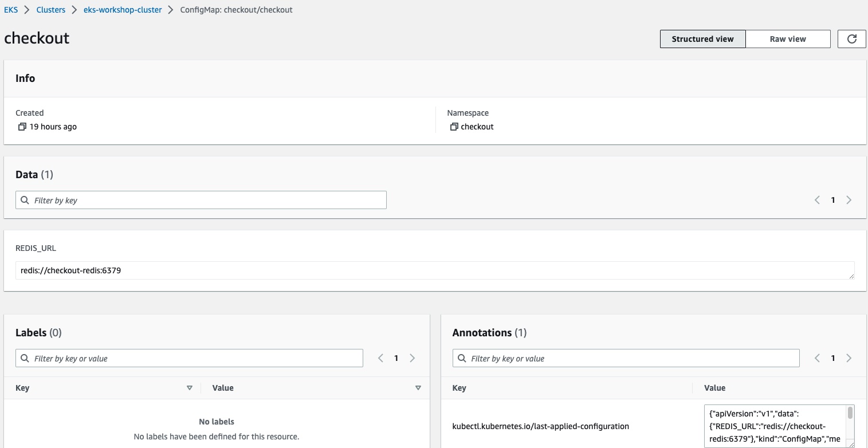Focus the Data filter by key field

click(x=206, y=200)
